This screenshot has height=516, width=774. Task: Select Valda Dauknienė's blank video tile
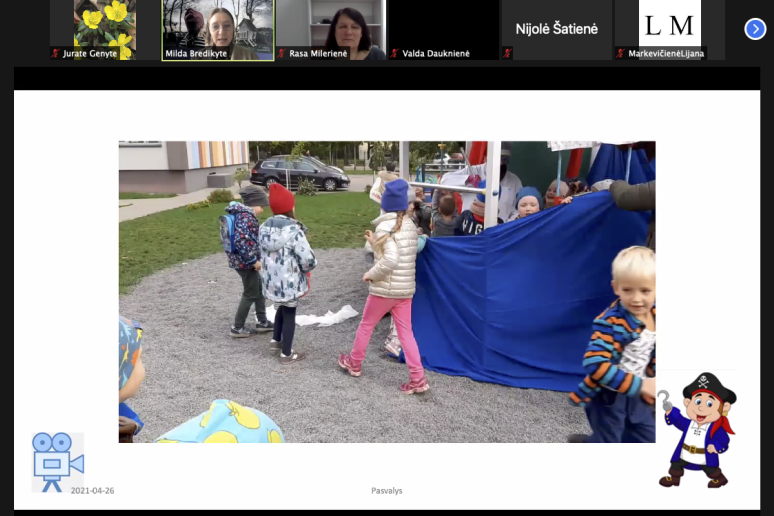click(443, 30)
